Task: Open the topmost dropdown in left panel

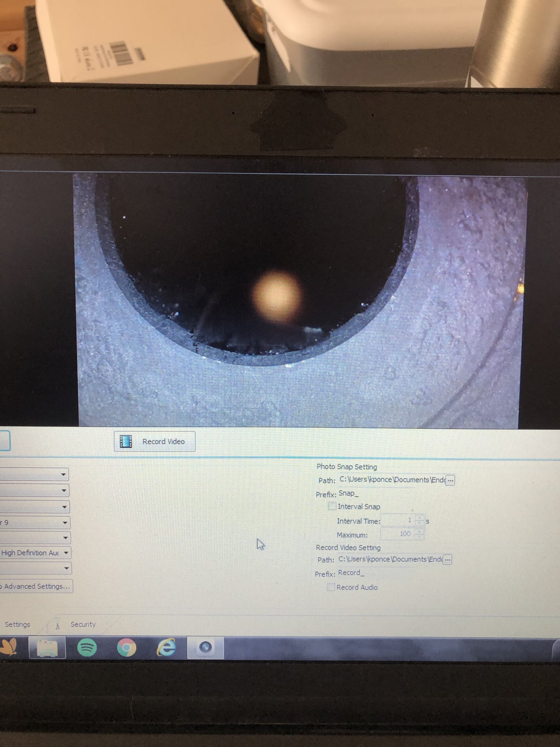Action: click(x=63, y=475)
